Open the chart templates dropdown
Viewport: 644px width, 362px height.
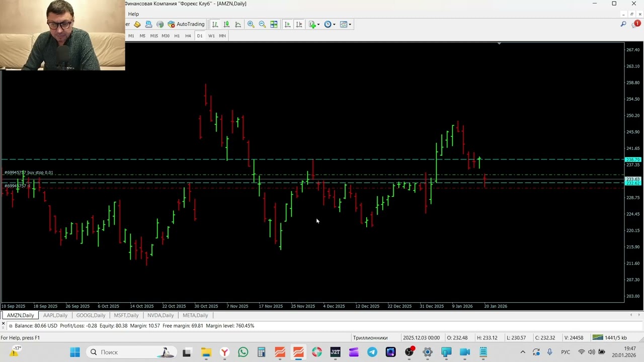[346, 24]
